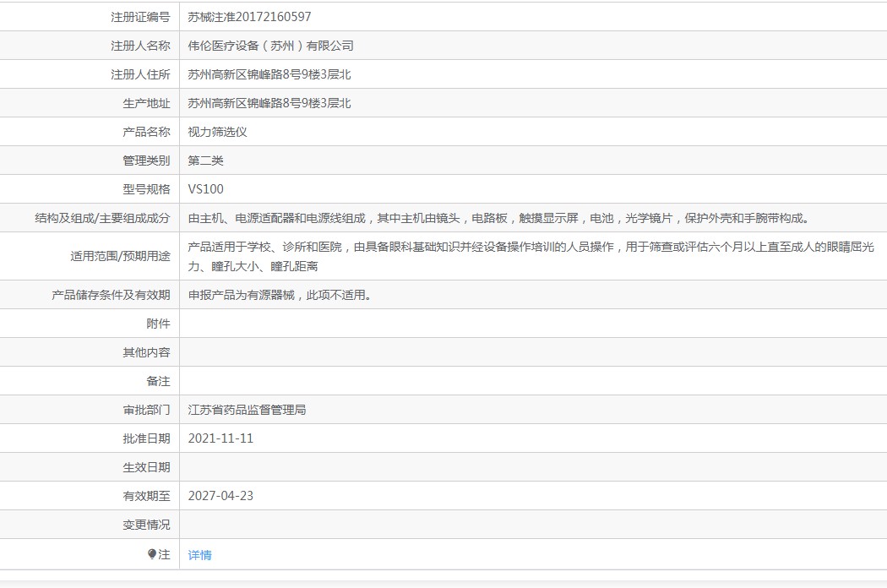This screenshot has height=588, width=887.
Task: Open the 详情 link
Action: pyautogui.click(x=199, y=555)
